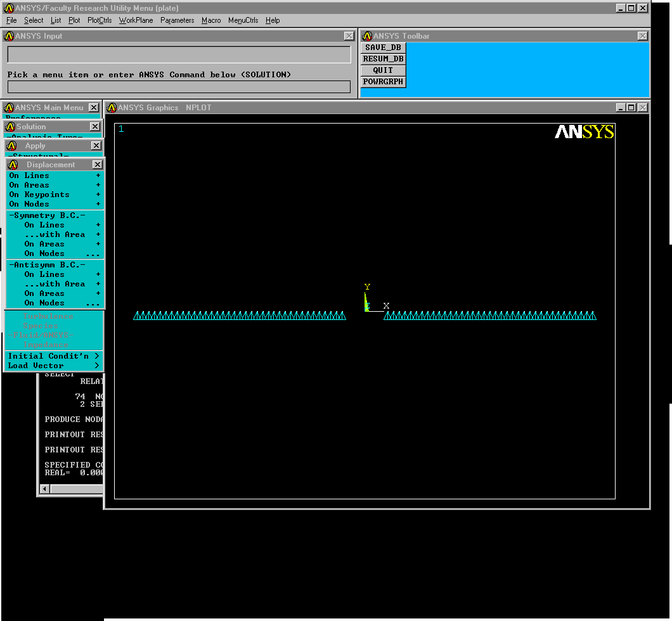Image resolution: width=672 pixels, height=621 pixels.
Task: Open the Parameters menu
Action: click(177, 20)
